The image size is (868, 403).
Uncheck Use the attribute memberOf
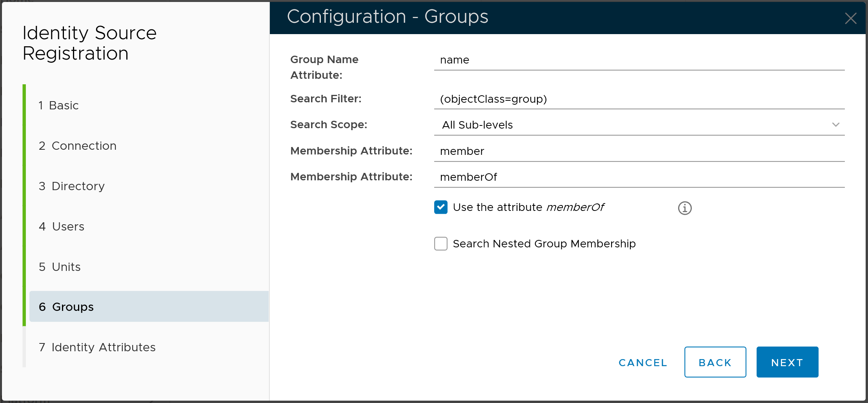click(441, 207)
